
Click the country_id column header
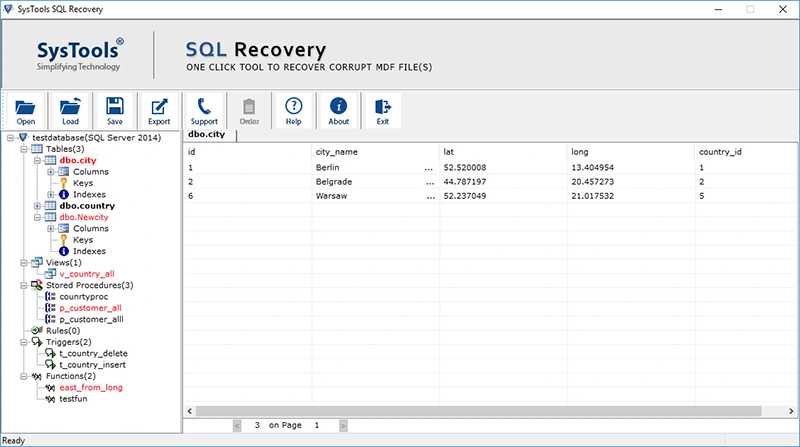click(x=746, y=152)
